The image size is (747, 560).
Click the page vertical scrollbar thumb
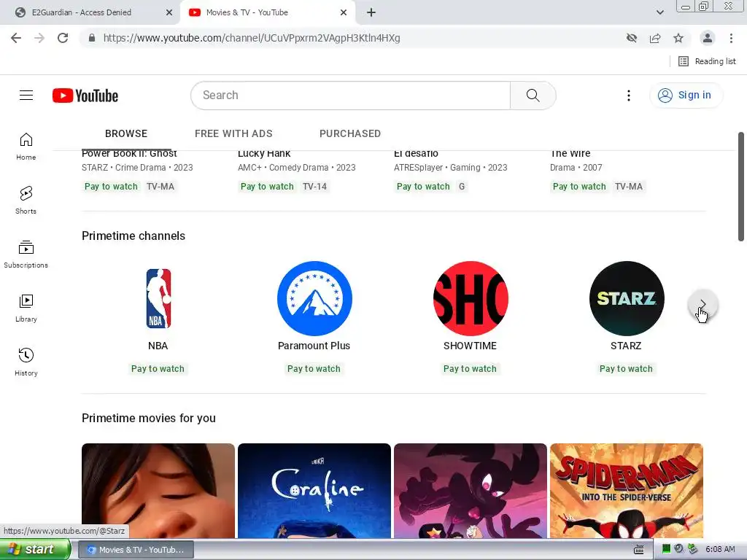click(741, 187)
